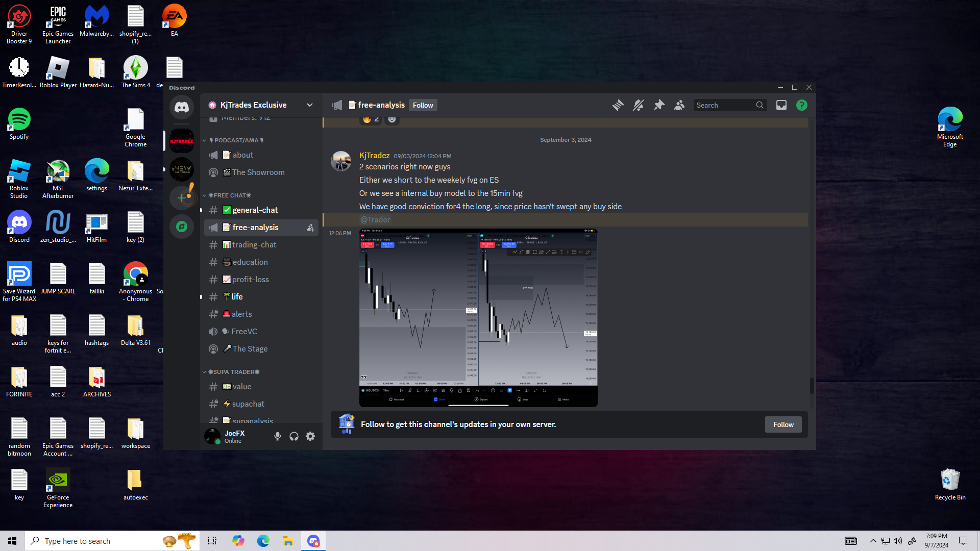Viewport: 980px width, 551px height.
Task: Click the notification settings bell icon
Action: pos(638,105)
